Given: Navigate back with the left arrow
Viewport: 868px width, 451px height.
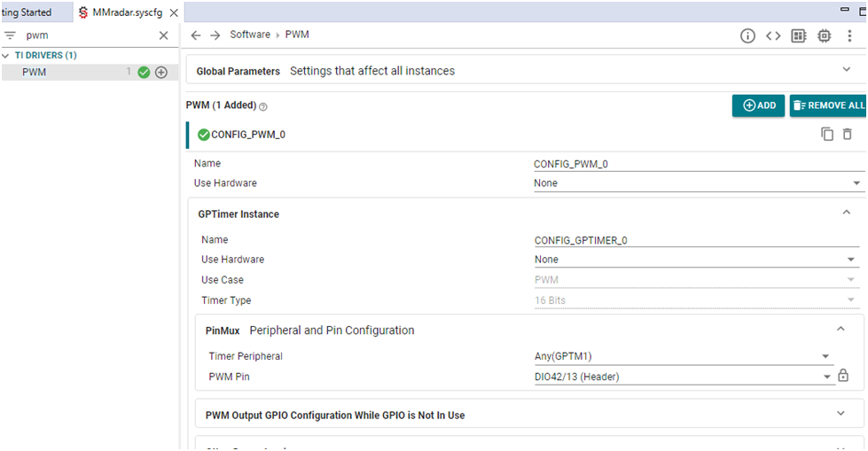Looking at the screenshot, I should pos(196,35).
